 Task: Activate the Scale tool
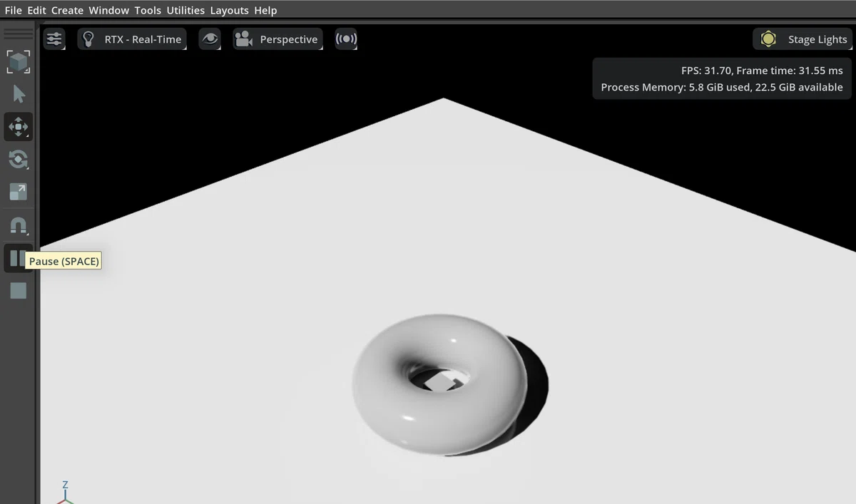pyautogui.click(x=19, y=192)
